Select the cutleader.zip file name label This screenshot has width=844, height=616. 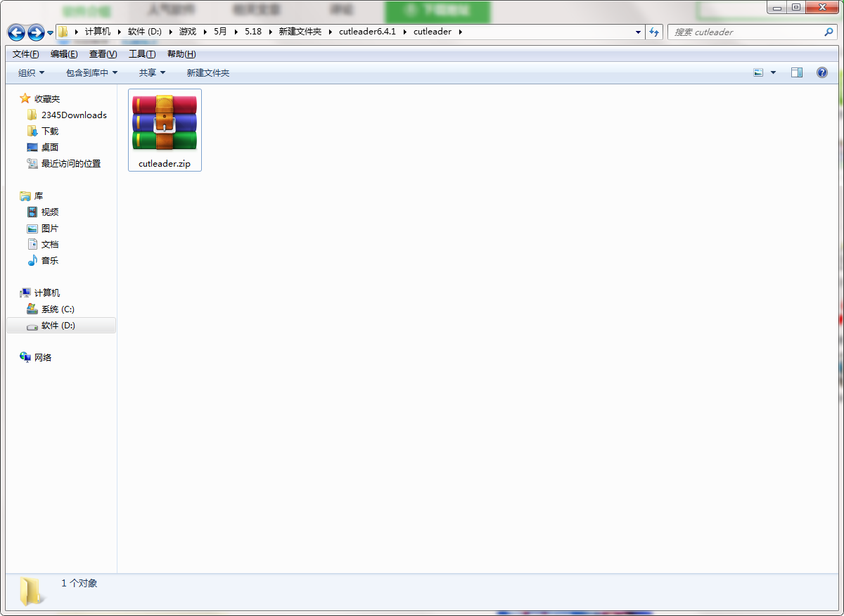click(x=165, y=164)
